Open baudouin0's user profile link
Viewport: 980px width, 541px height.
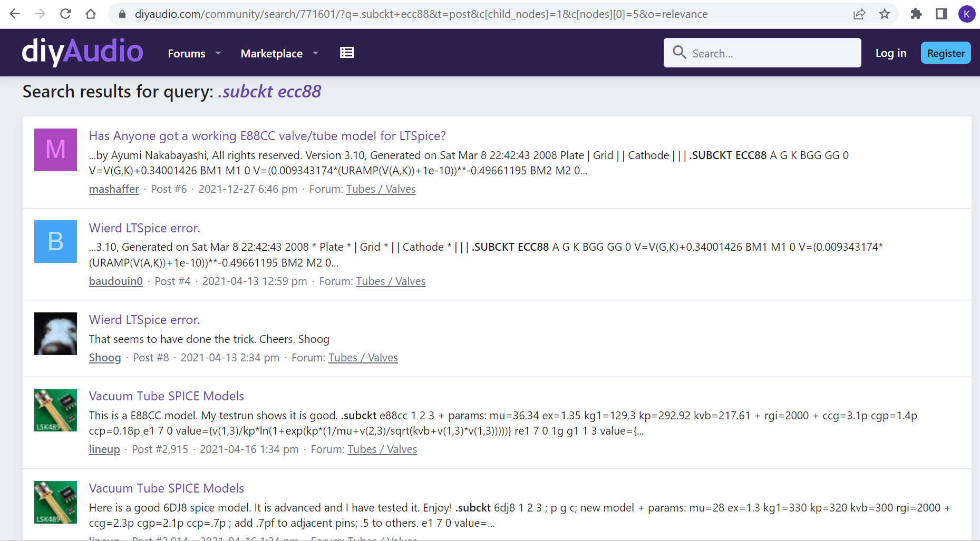[116, 281]
